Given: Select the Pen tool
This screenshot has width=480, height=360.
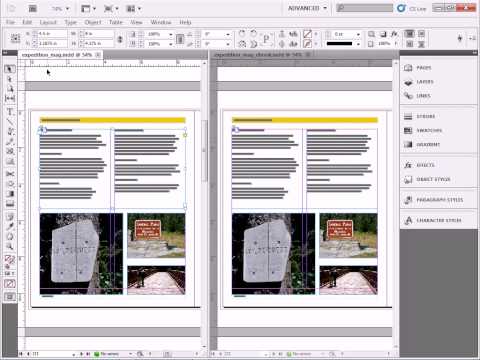Looking at the screenshot, I should click(x=10, y=131).
